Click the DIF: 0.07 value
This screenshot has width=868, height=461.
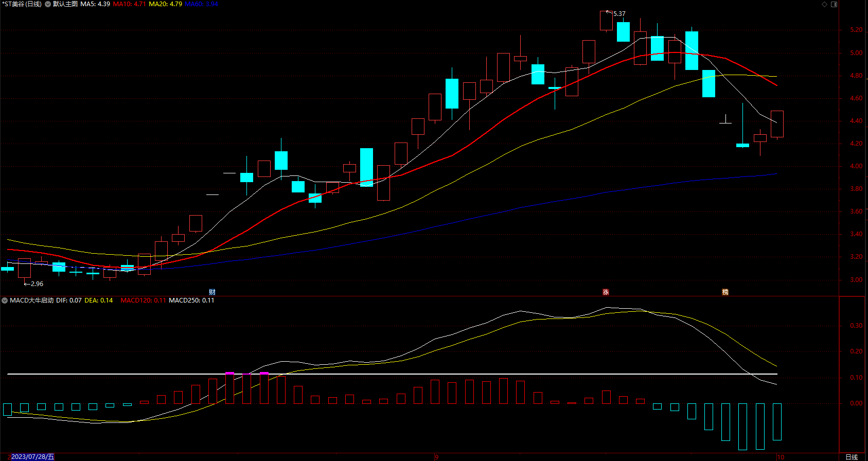69,300
